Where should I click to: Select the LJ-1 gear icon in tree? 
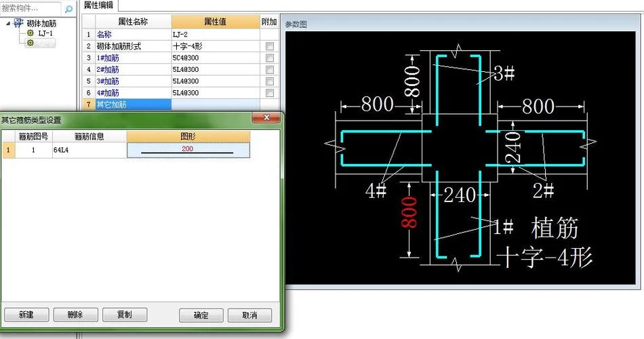coord(31,33)
